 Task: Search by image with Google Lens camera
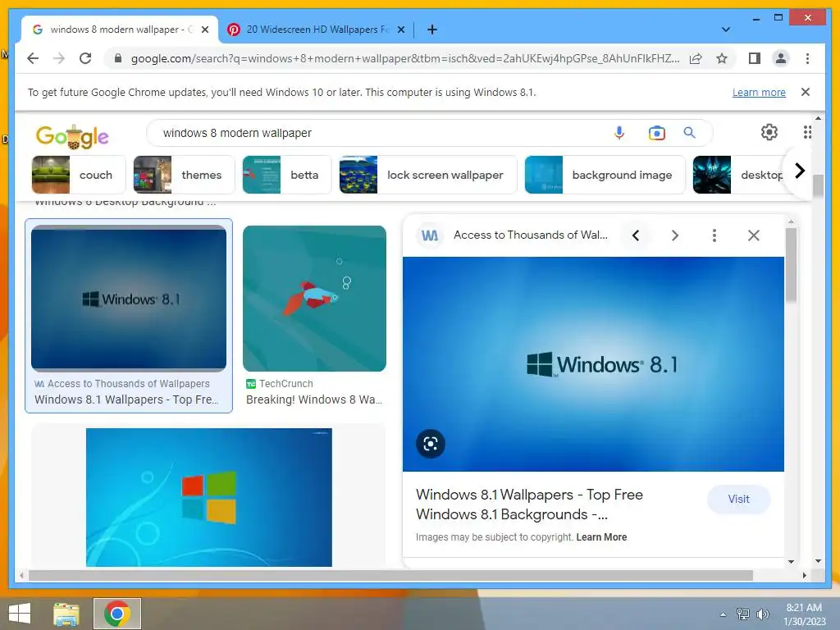(x=656, y=132)
